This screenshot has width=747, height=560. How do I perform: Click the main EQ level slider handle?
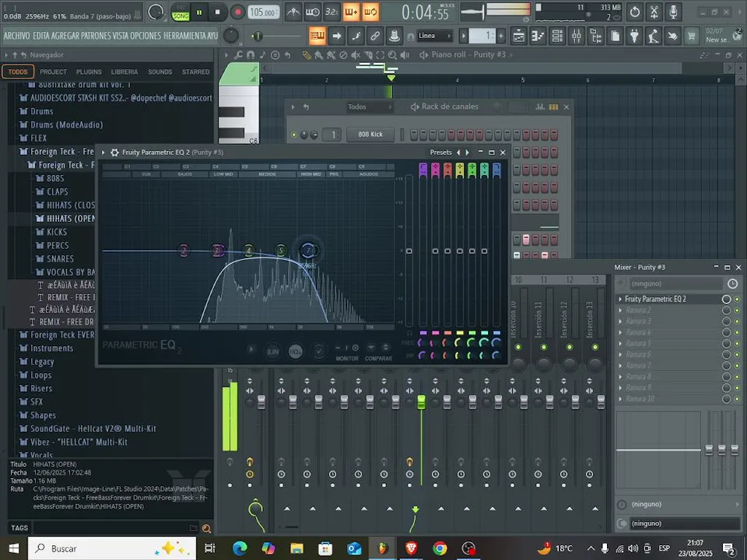409,251
